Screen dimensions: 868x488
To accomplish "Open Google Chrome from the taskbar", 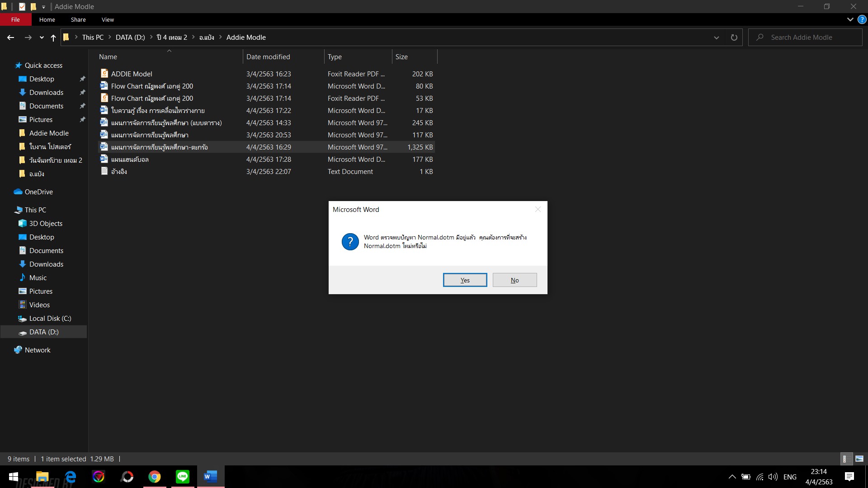I will point(155,477).
